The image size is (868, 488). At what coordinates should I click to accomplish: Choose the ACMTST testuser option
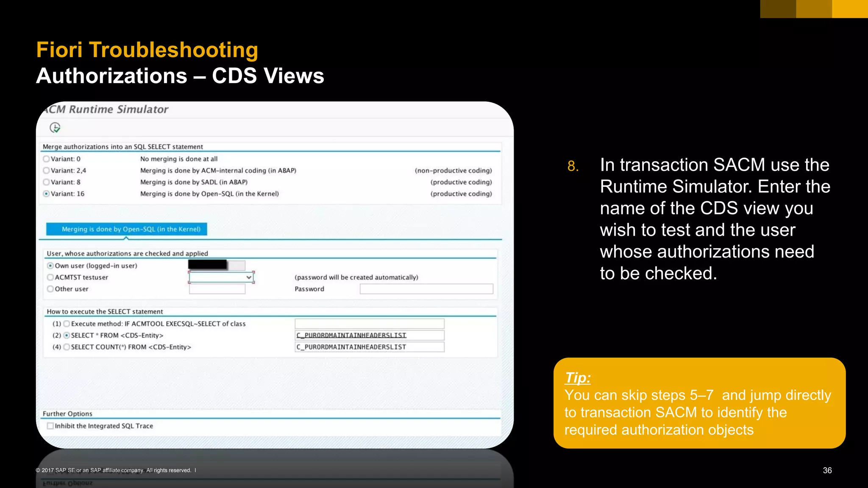click(50, 277)
